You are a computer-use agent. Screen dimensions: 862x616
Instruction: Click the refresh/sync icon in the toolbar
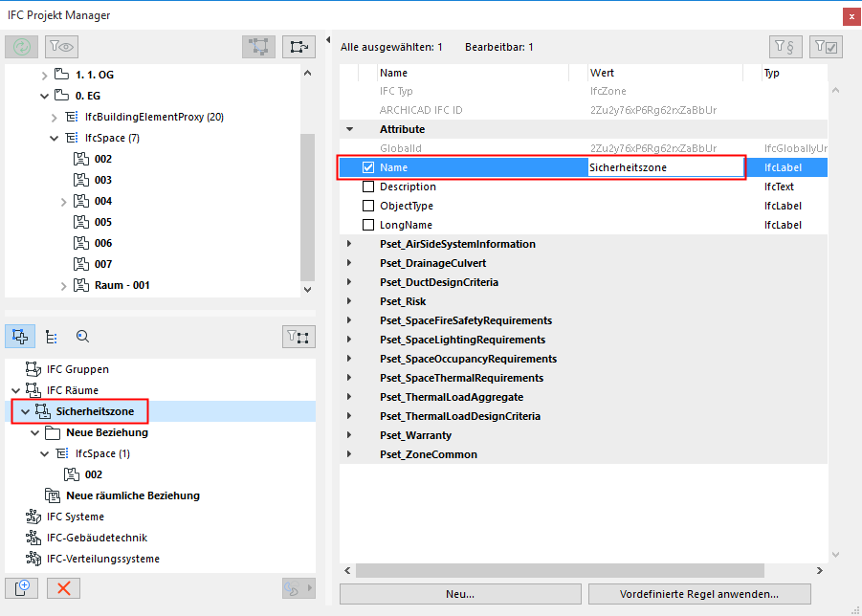point(20,46)
